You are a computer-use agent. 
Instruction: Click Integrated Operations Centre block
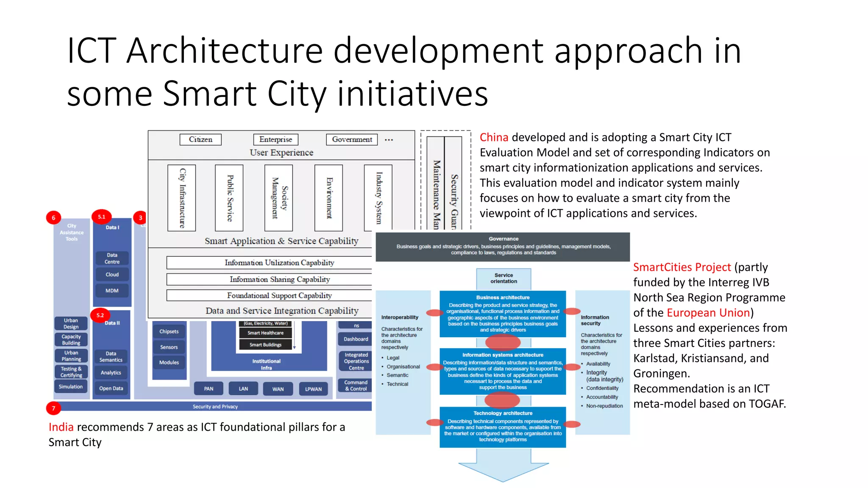click(x=356, y=361)
